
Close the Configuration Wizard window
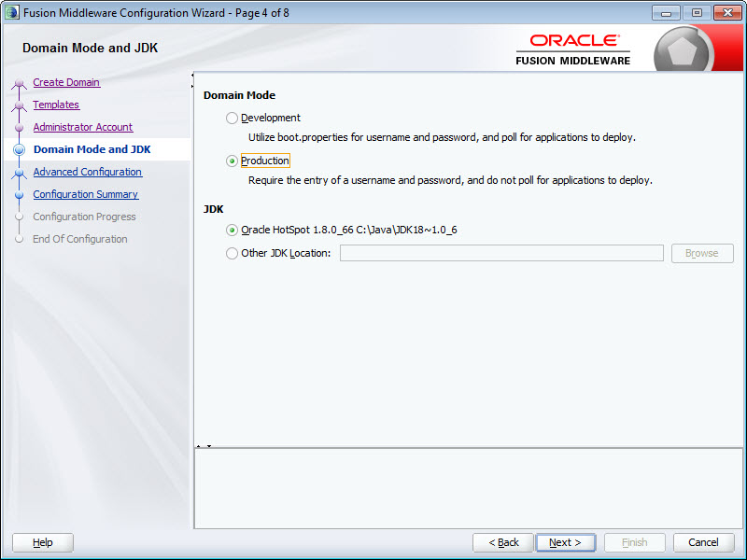(727, 13)
